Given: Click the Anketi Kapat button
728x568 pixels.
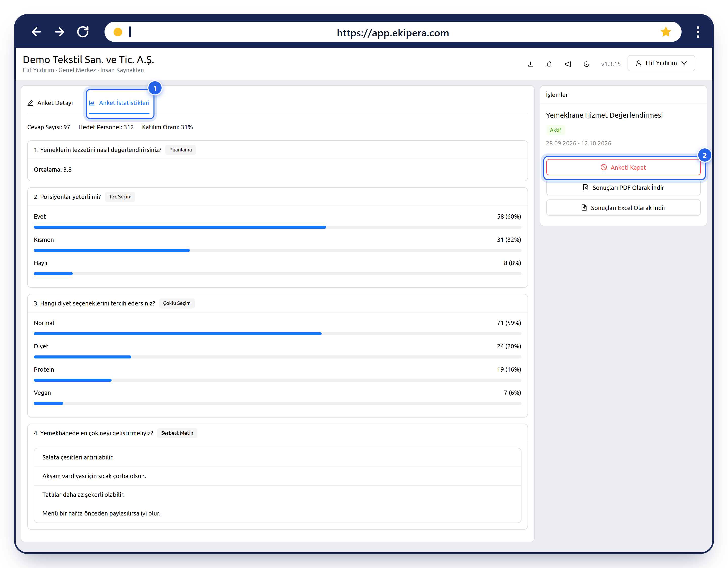Looking at the screenshot, I should (x=623, y=167).
